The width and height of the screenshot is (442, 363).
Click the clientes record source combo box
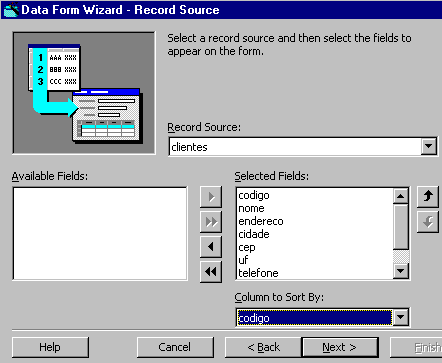pyautogui.click(x=303, y=147)
